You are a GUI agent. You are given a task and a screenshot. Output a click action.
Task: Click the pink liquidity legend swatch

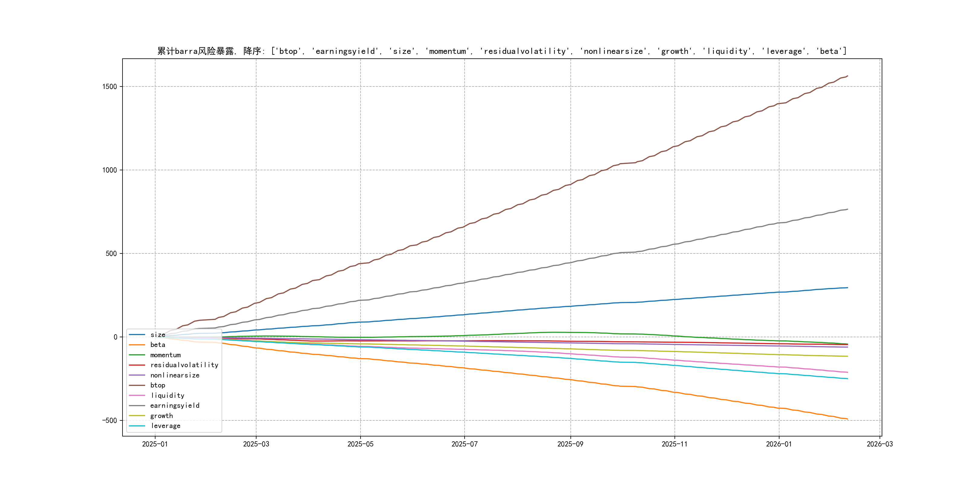137,395
